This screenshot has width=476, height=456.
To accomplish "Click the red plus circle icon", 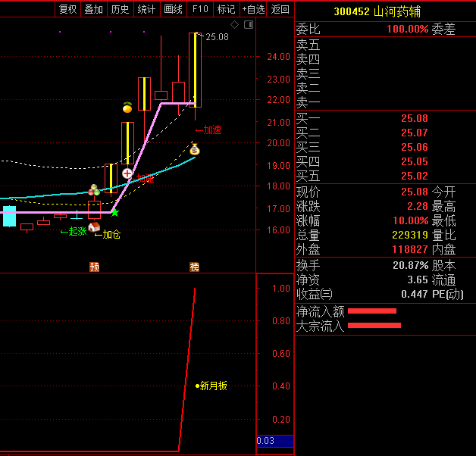I will tap(127, 173).
